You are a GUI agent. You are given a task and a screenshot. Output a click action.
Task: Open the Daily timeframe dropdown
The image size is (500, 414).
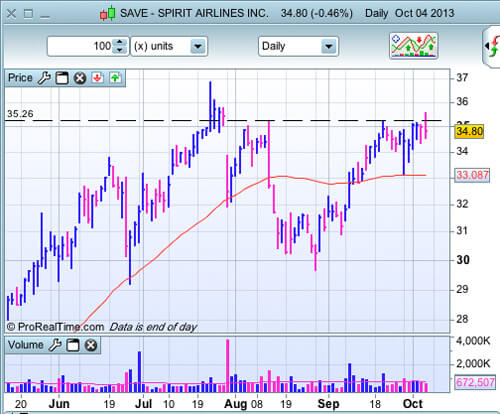point(298,46)
